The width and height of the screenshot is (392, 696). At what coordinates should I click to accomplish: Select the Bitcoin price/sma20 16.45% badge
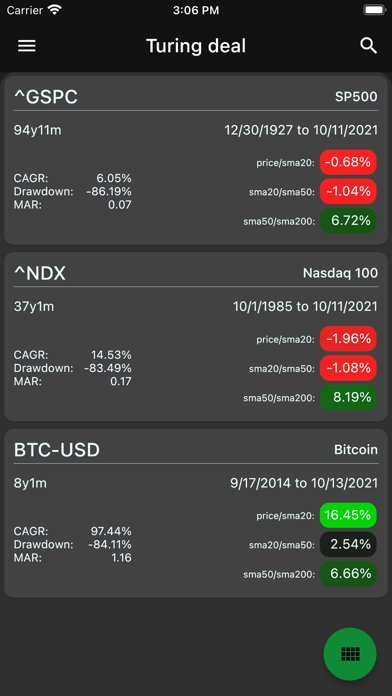[x=348, y=515]
